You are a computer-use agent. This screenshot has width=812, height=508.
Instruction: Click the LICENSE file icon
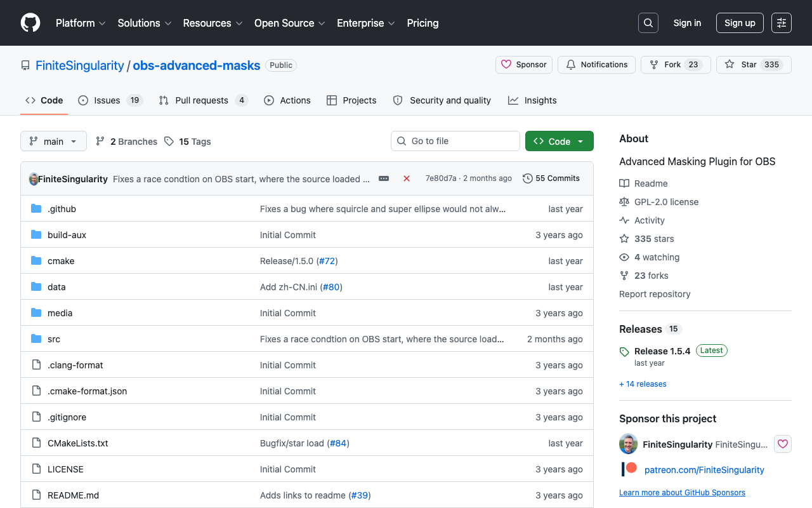tap(36, 469)
